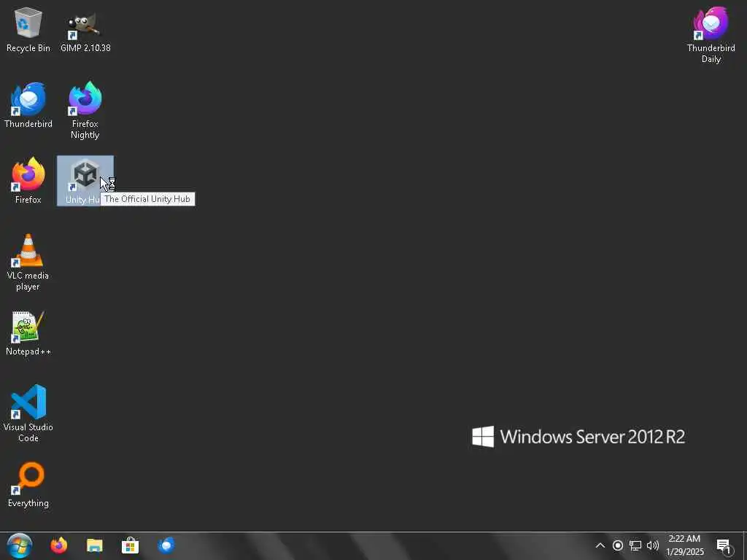The image size is (747, 560).
Task: Select the Firefox Nightly desktop shortcut
Action: tap(85, 111)
